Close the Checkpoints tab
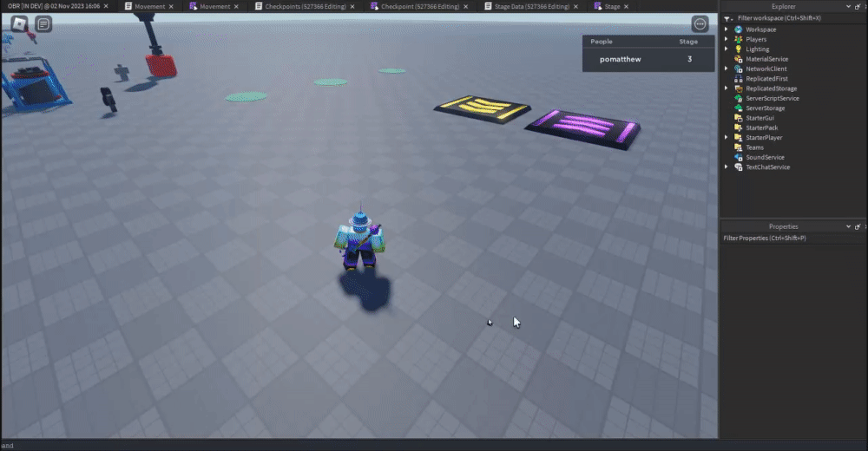 tap(352, 7)
